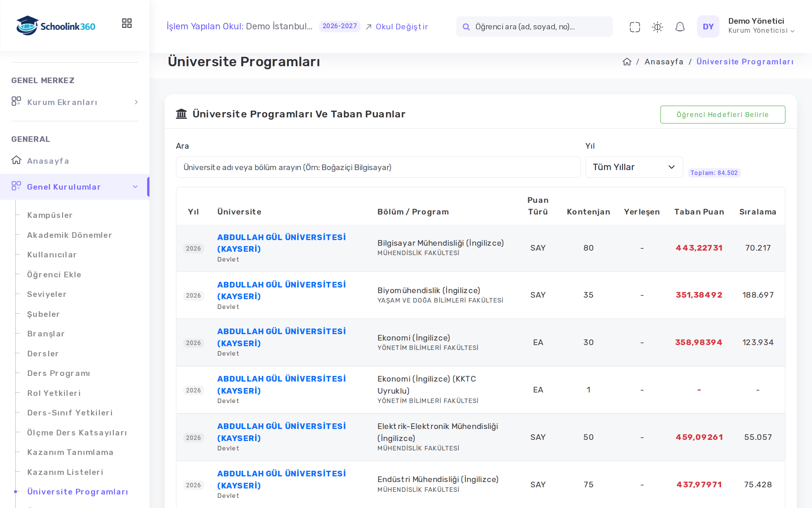Toggle the sidebar grid menu icon
The image size is (812, 508).
click(x=127, y=23)
